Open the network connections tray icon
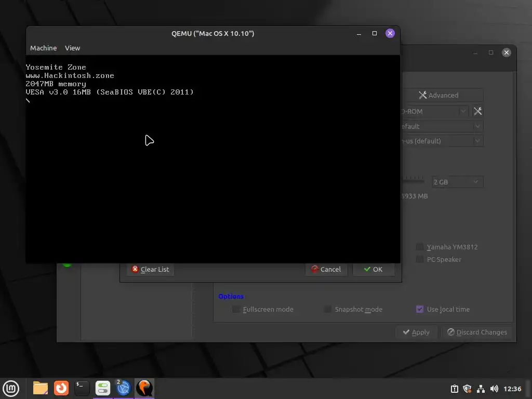This screenshot has height=399, width=532. pyautogui.click(x=481, y=389)
